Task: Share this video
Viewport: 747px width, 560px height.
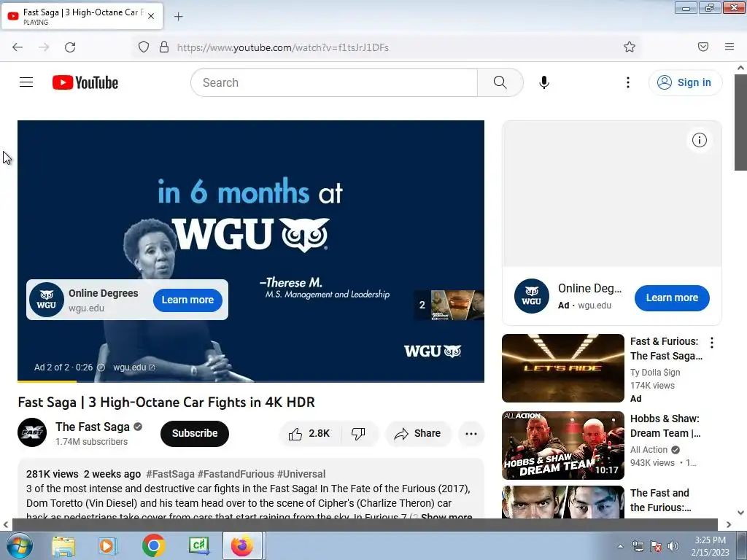Action: click(x=418, y=433)
